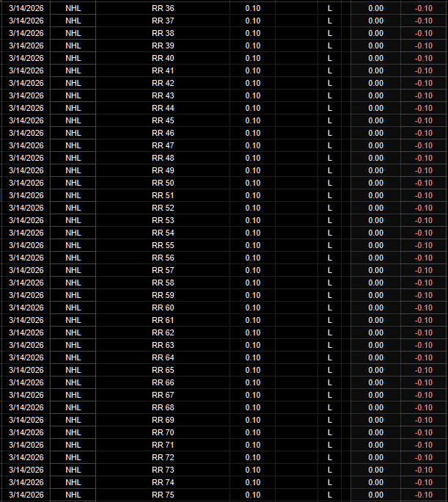The width and height of the screenshot is (448, 502).
Task: Select the RR 47 entry
Action: pyautogui.click(x=163, y=145)
